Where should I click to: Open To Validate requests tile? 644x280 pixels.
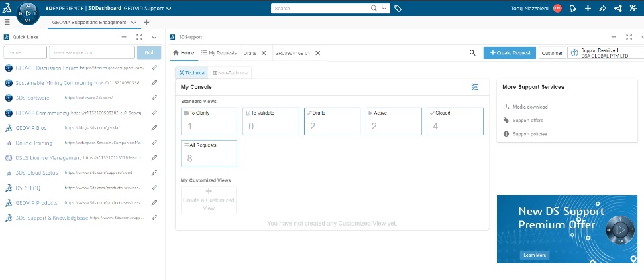(270, 121)
